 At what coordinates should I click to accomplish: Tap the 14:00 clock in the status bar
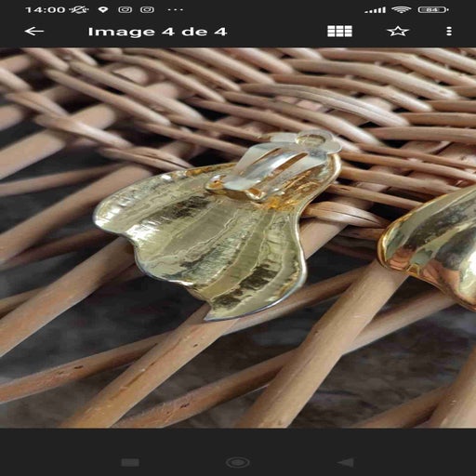click(x=46, y=10)
